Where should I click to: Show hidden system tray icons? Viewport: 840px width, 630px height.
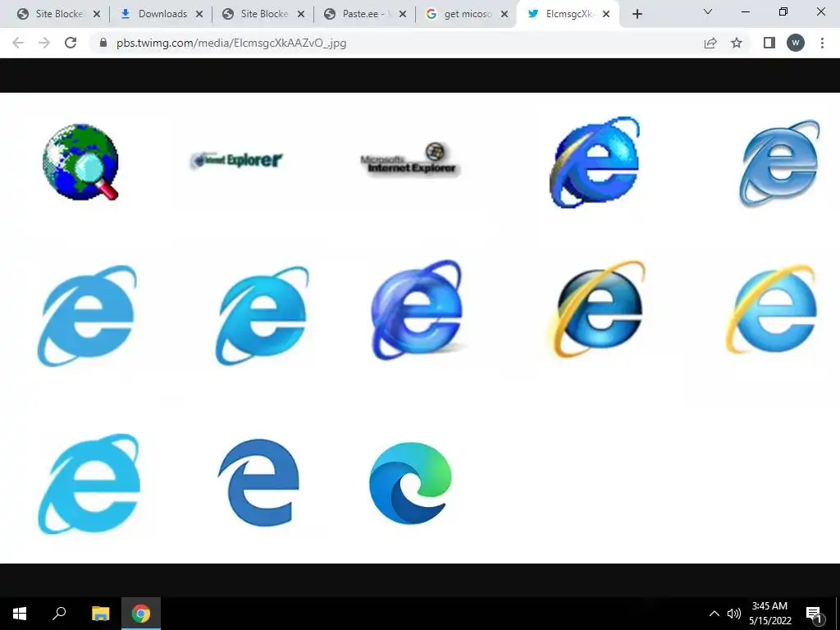(714, 614)
